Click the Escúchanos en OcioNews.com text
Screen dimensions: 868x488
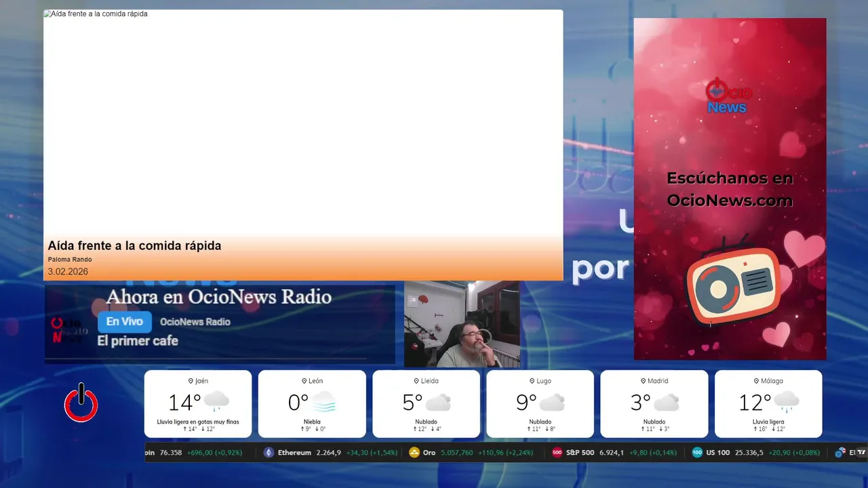(x=730, y=189)
